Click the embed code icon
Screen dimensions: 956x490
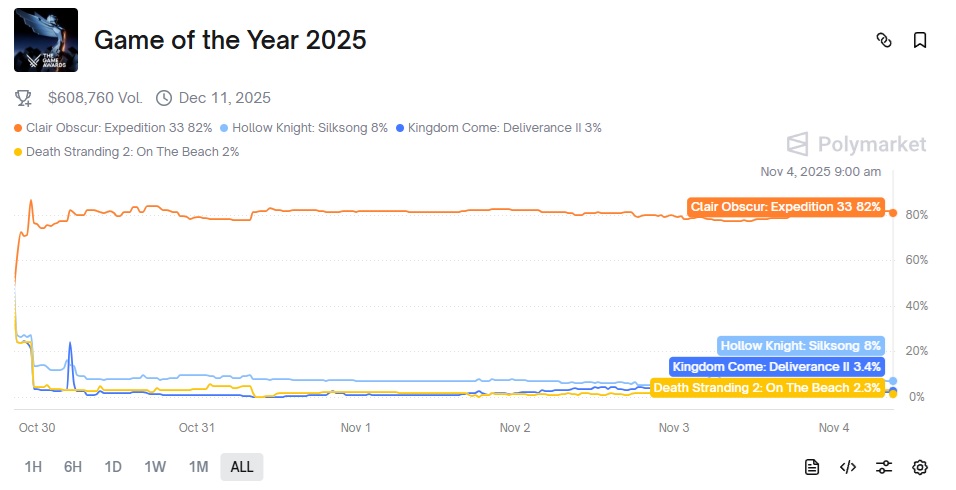(848, 467)
